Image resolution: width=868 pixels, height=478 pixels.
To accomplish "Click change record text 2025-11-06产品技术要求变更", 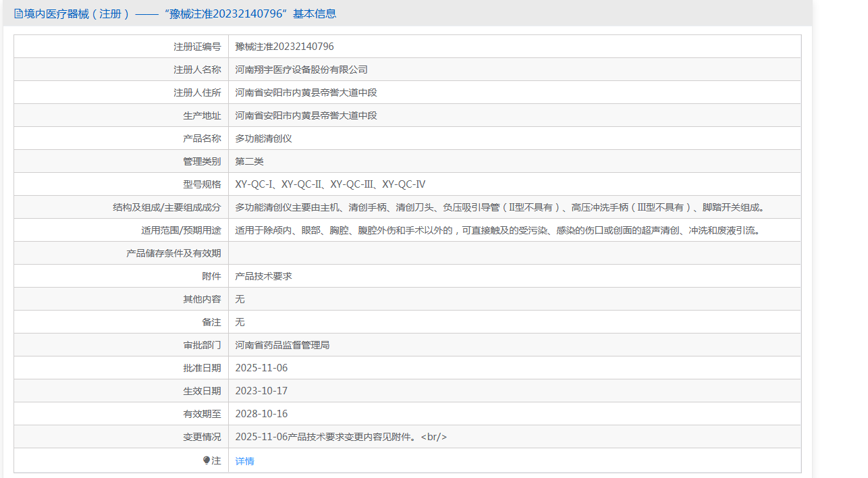I will pos(341,437).
